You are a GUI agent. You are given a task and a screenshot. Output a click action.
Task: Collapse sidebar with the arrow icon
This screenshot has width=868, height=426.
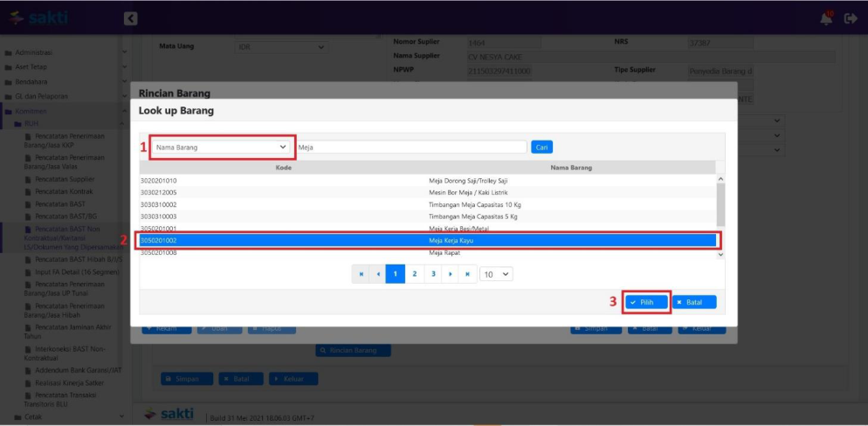(x=130, y=18)
